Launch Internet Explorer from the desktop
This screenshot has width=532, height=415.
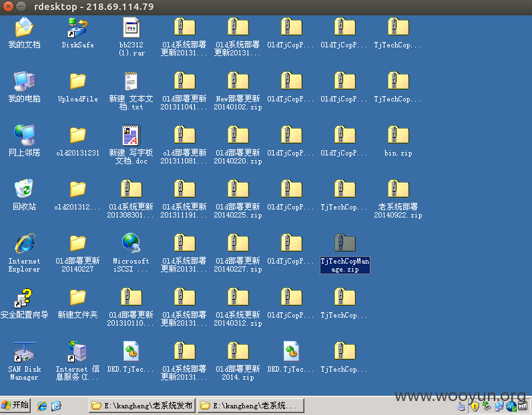pos(25,253)
